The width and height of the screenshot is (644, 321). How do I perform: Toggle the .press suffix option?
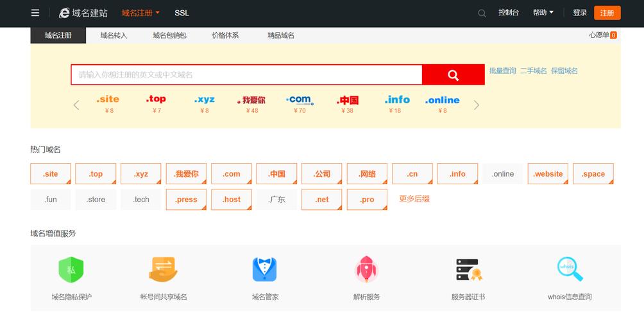point(186,200)
